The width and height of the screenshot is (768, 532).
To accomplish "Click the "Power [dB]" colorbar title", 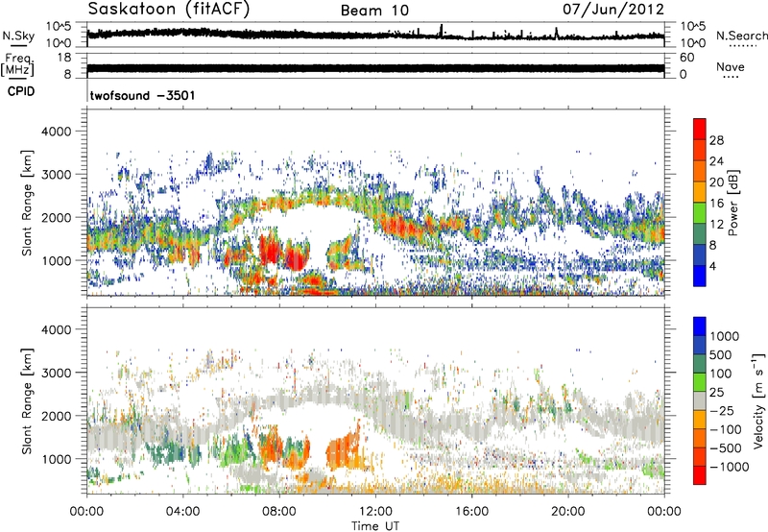I will click(732, 203).
